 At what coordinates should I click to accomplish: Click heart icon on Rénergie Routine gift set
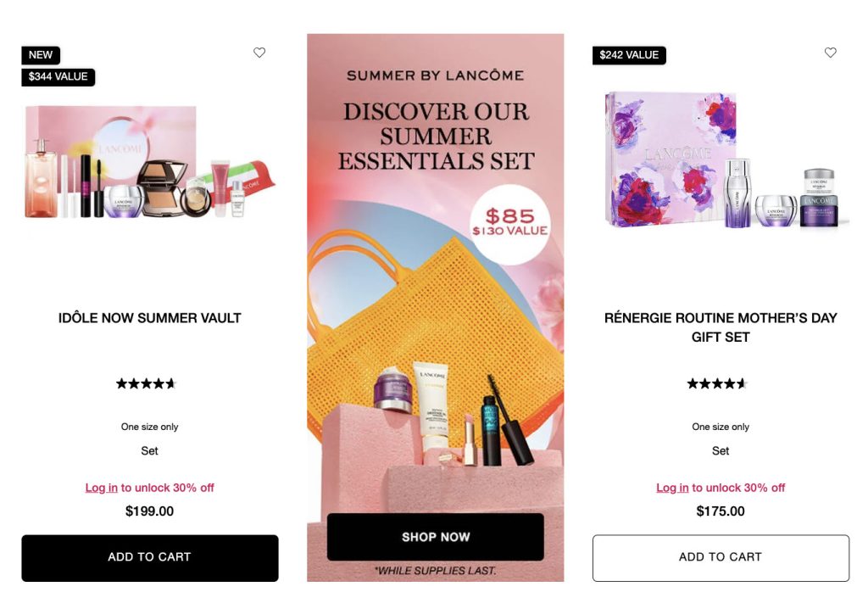(x=831, y=53)
